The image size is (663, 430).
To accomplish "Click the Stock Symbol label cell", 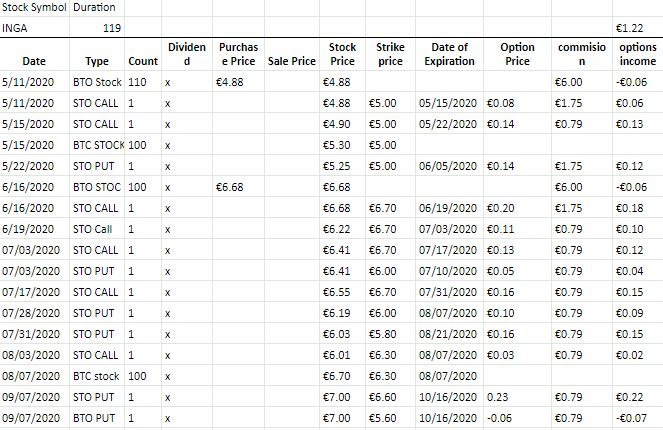I will [35, 7].
